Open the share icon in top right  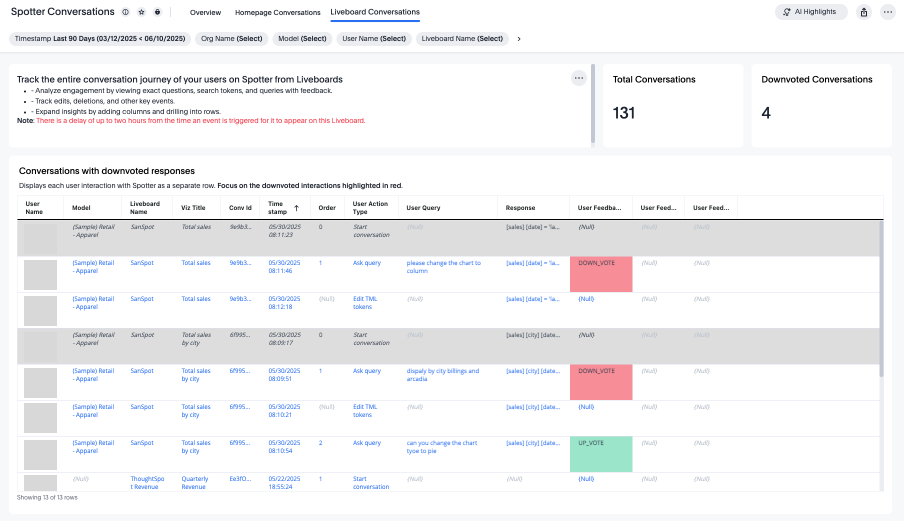(863, 12)
